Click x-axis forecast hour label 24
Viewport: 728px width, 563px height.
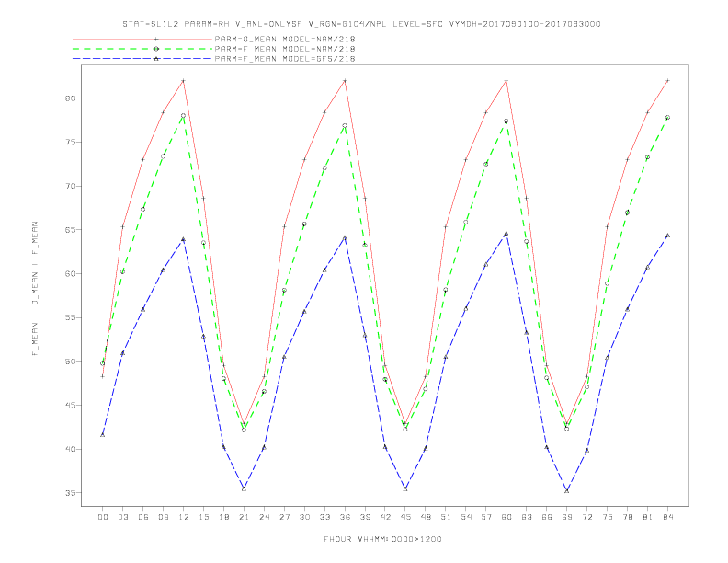pos(264,517)
